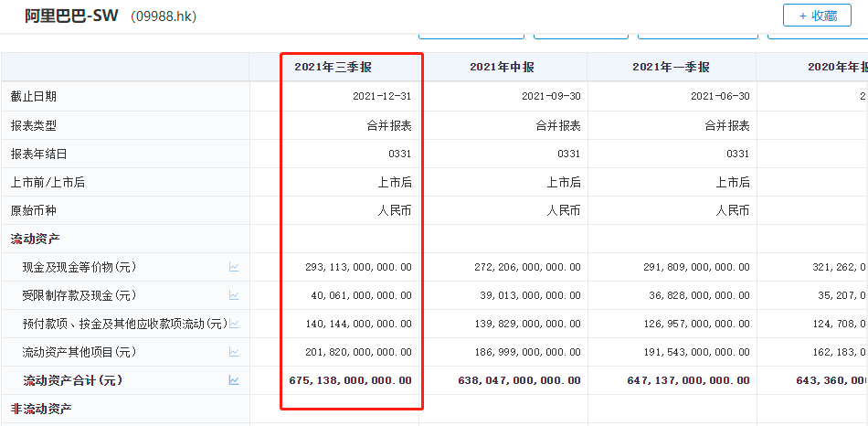Click the 上市前/上市后 row label
Image resolution: width=868 pixels, height=426 pixels.
48,182
